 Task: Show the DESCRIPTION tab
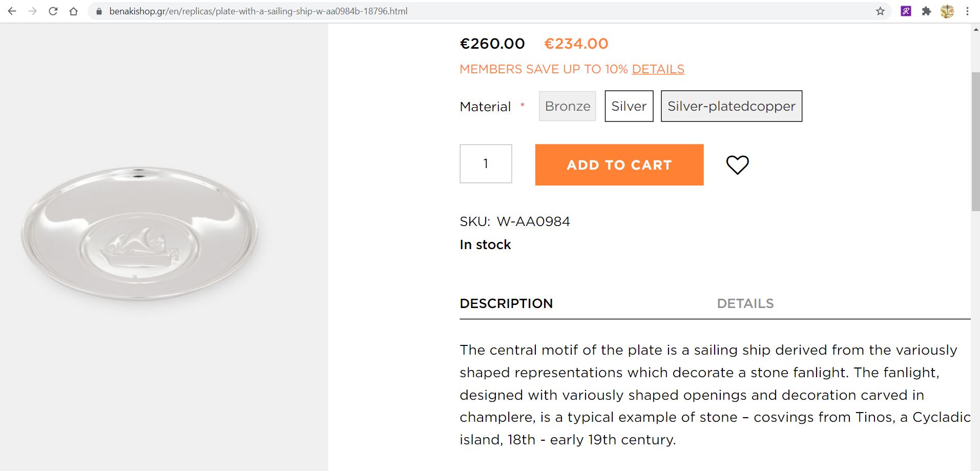pyautogui.click(x=506, y=303)
